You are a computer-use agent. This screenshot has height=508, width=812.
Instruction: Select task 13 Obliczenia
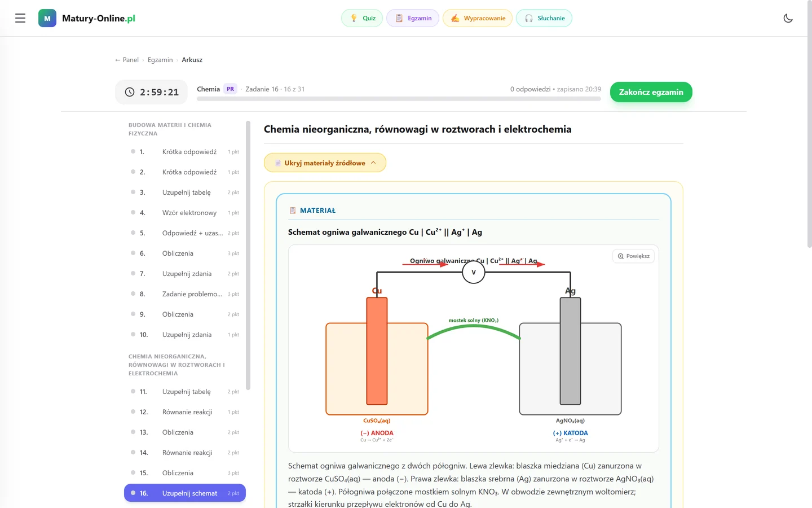point(185,432)
